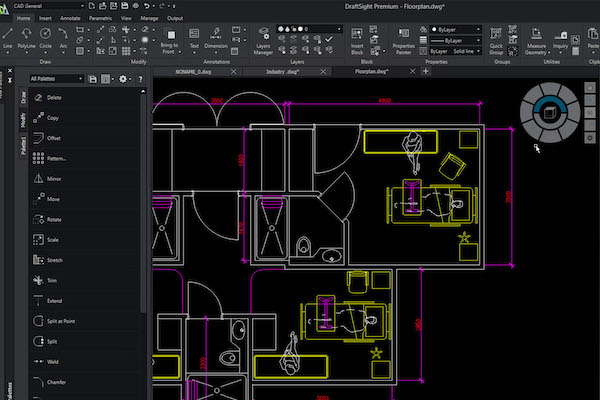This screenshot has height=400, width=600.
Task: Click the circular navigation wheel center
Action: click(548, 110)
